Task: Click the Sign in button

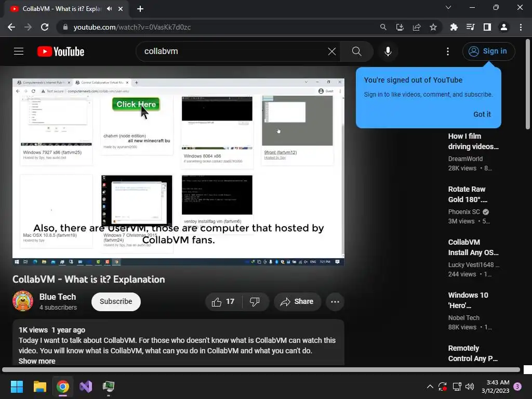Action: click(x=488, y=51)
